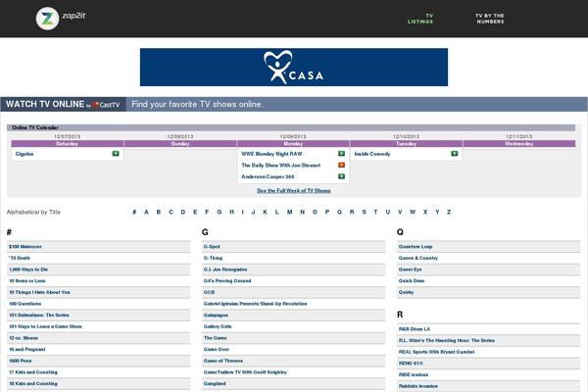Viewport: 588px width, 392px height.
Task: Click See the Full Week of TV Shows
Action: (293, 191)
